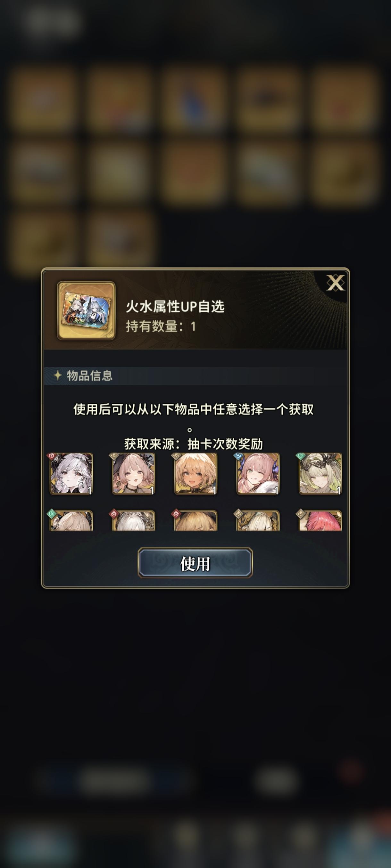Screen dimensions: 391x868
Task: Tap the 使用 button to use item
Action: [x=195, y=563]
